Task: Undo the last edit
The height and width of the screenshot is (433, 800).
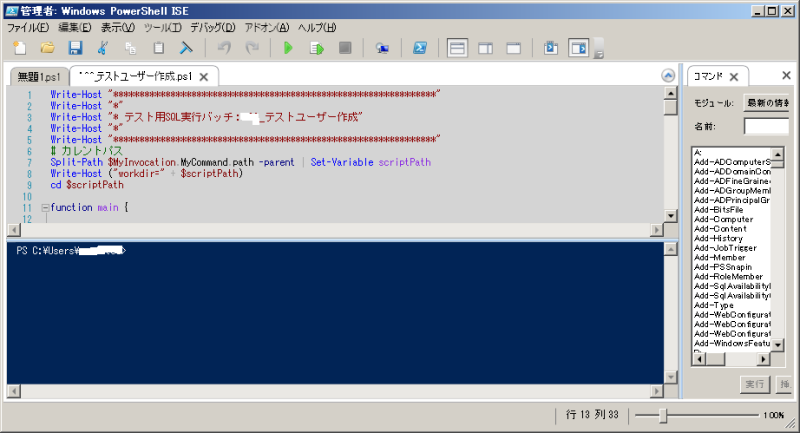Action: pos(224,48)
